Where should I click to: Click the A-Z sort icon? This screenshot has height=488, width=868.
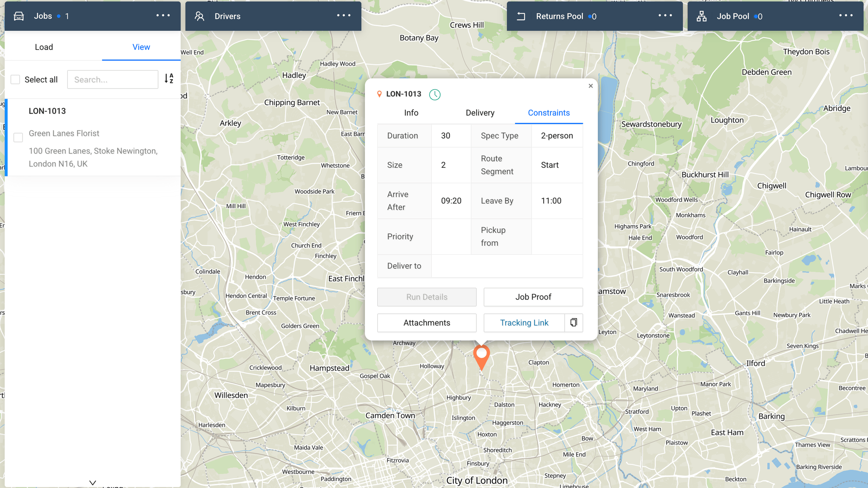click(169, 78)
